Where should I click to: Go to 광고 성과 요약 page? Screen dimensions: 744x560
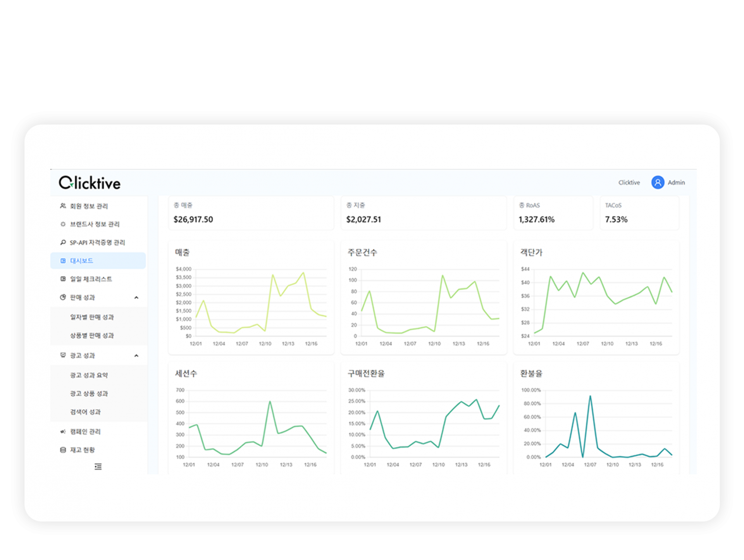tap(89, 375)
